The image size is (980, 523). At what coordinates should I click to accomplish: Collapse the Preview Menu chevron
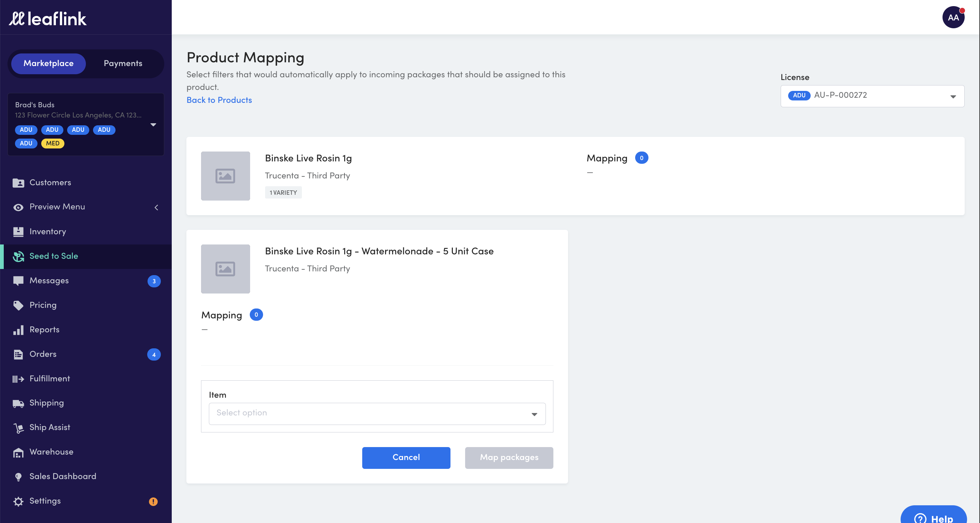(x=156, y=207)
